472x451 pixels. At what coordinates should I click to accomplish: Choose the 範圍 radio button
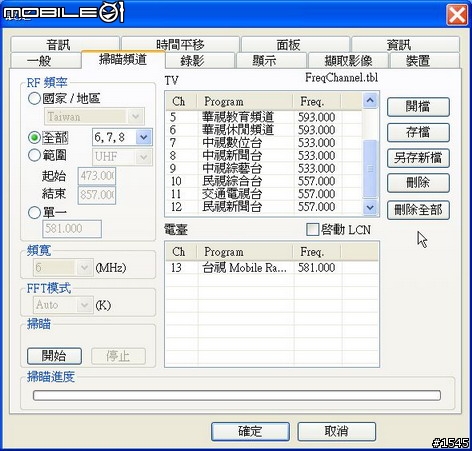34,155
